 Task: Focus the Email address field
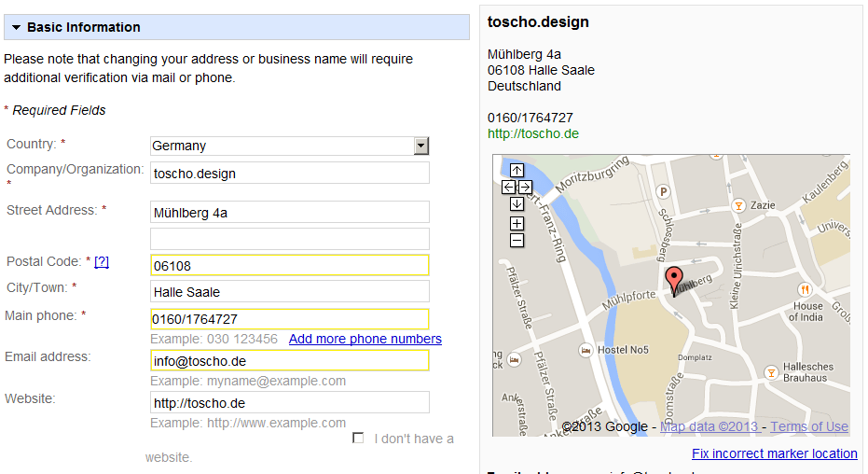(290, 360)
